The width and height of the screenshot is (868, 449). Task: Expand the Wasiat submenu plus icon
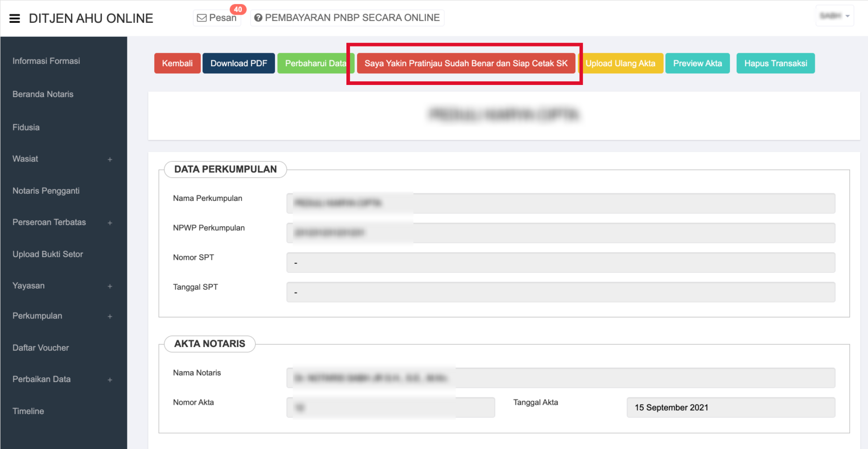(x=110, y=160)
